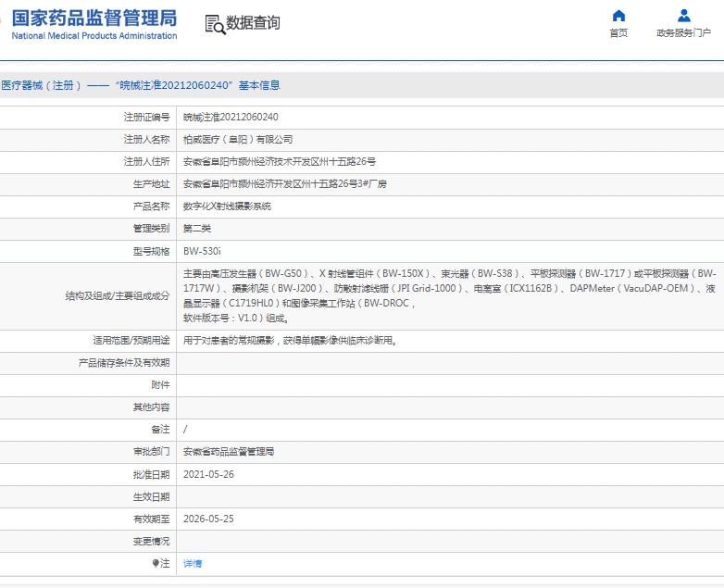Click the 注册人住所 address value

[280, 162]
